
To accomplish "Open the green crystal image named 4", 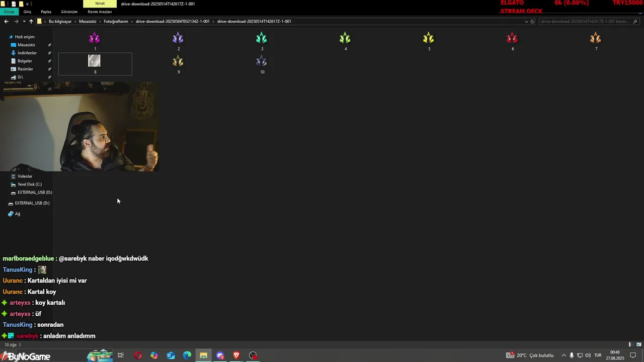I will point(345,39).
